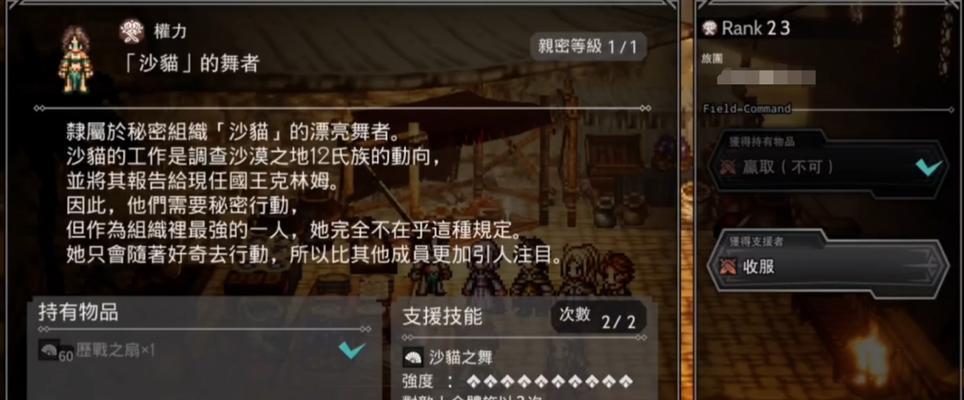Click the crossed-swords icon beside 收服
Screen dimensions: 964x400
tap(729, 267)
